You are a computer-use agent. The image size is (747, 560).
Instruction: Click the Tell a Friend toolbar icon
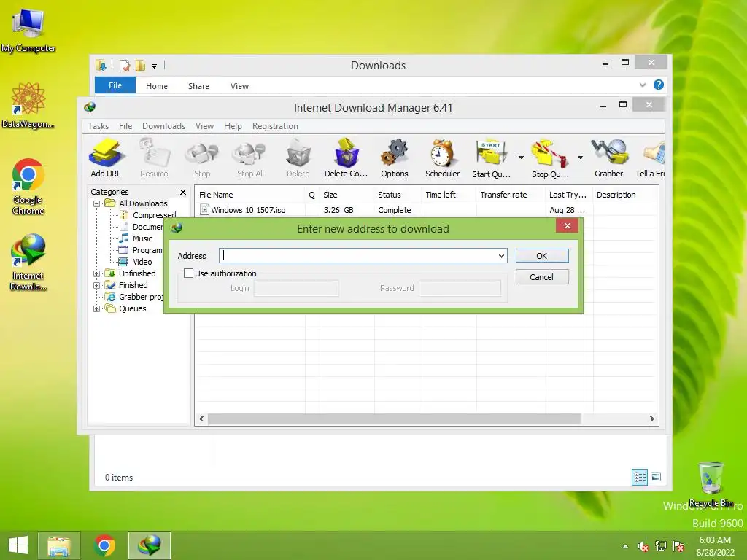[x=651, y=158]
